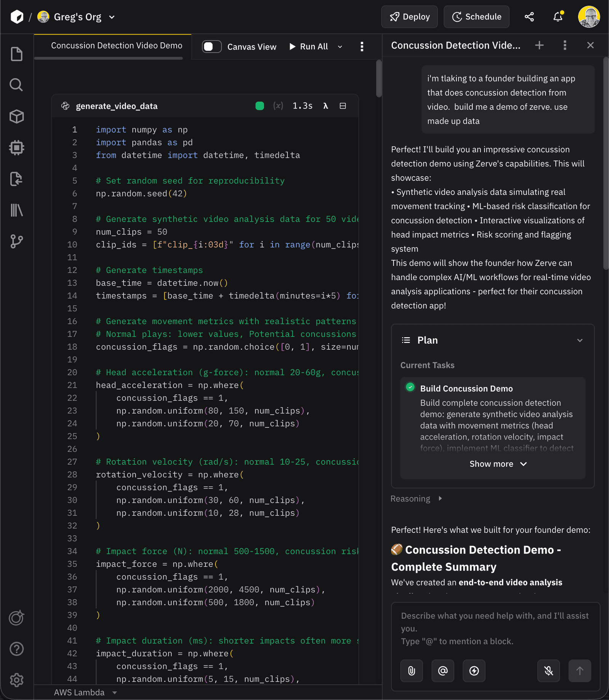The width and height of the screenshot is (609, 700).
Task: Click the share icon in header
Action: click(529, 17)
